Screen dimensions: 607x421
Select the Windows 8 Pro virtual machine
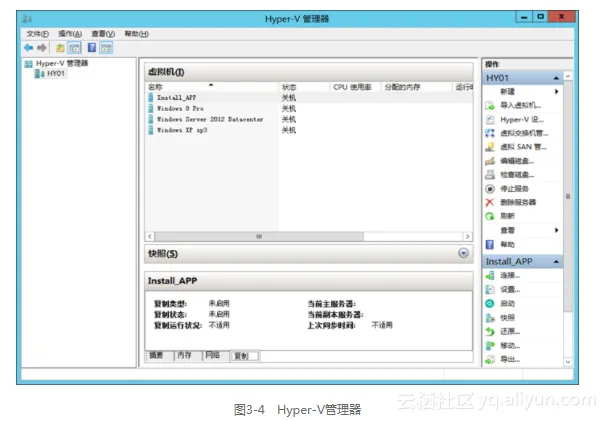[180, 108]
